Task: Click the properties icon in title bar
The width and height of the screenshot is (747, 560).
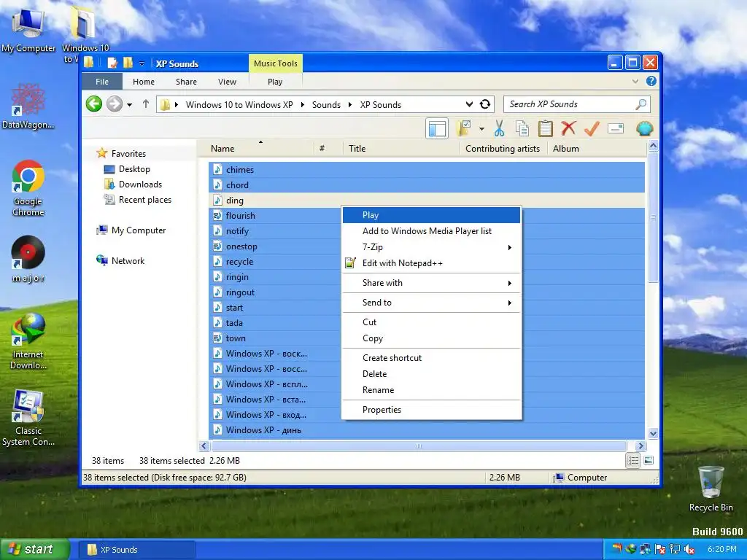Action: point(112,63)
